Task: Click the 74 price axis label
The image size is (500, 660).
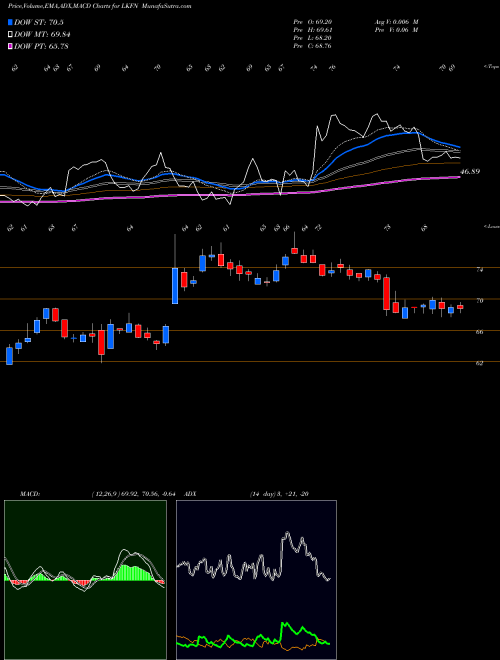Action: pyautogui.click(x=479, y=270)
